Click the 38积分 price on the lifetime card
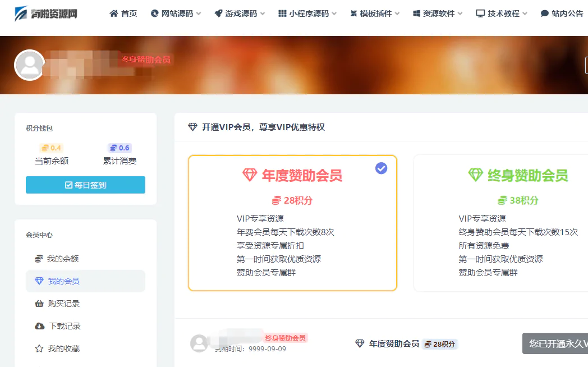Screen dimensions: 588x367 click(x=518, y=200)
